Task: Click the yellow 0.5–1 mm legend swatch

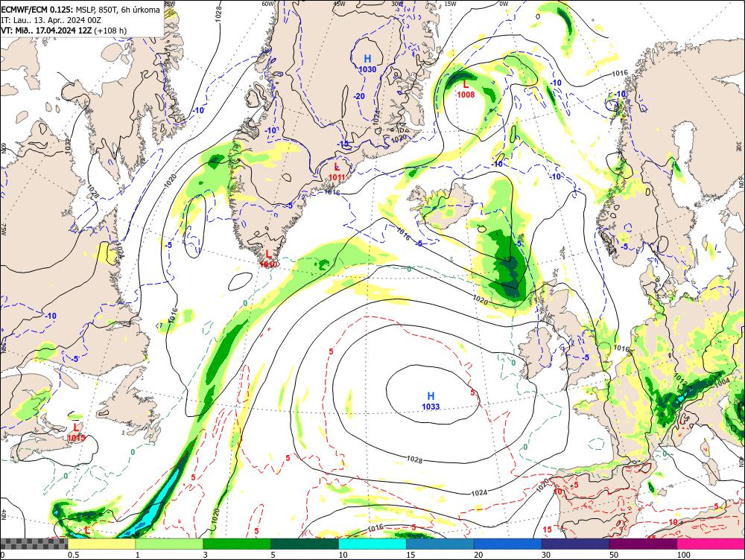Action: [x=101, y=544]
